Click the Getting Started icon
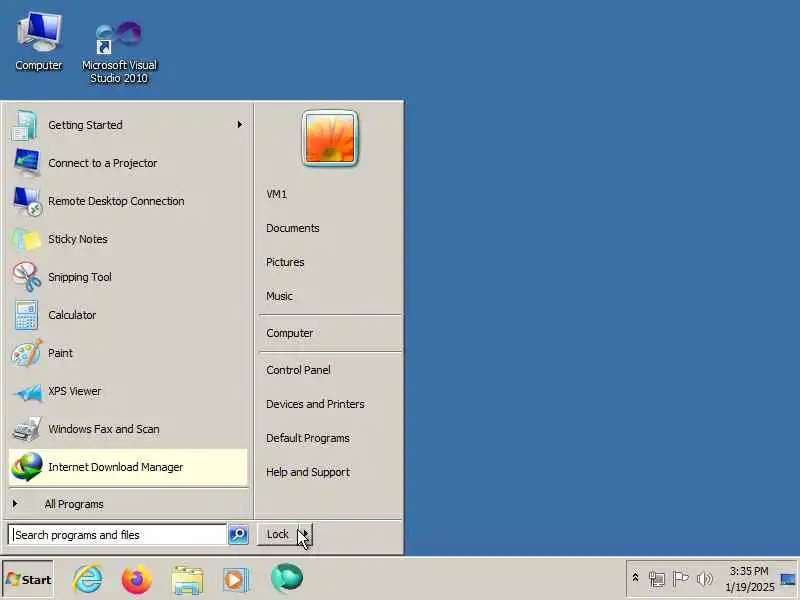This screenshot has height=600, width=800. (x=24, y=125)
